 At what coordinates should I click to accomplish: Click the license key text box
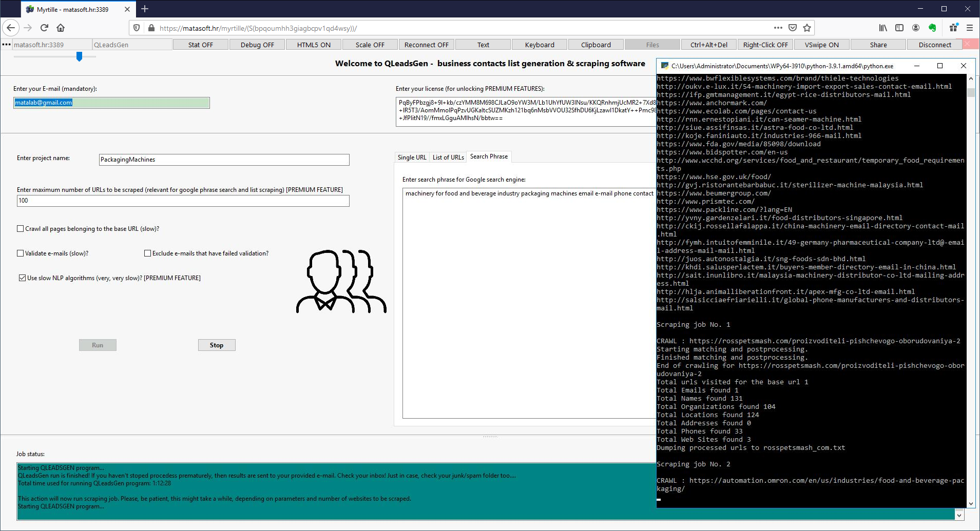click(526, 112)
